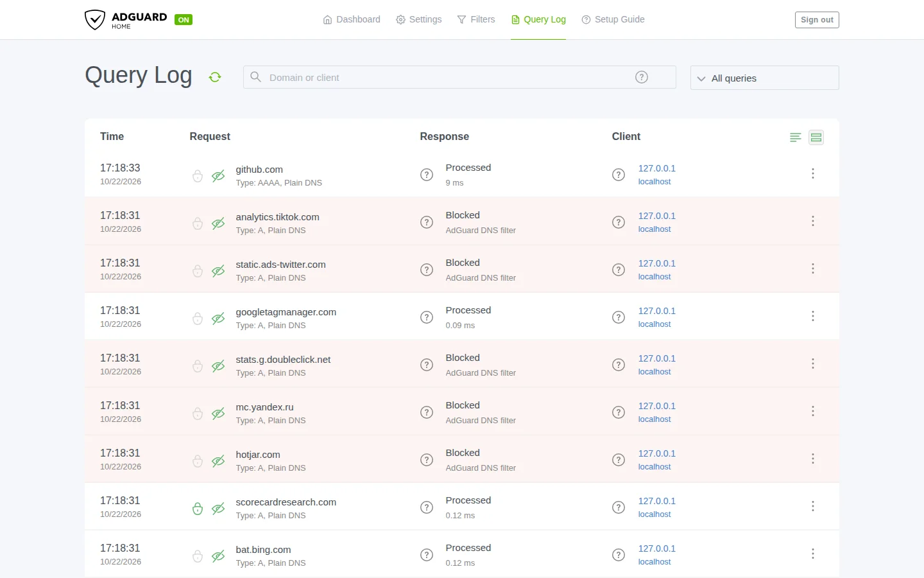Open the Setup Guide tab
This screenshot has height=578, width=924.
tap(613, 19)
